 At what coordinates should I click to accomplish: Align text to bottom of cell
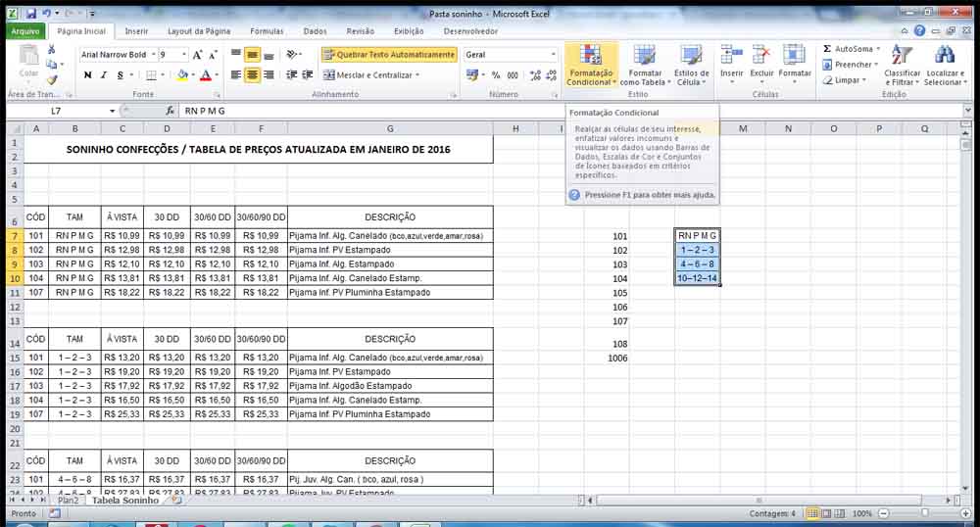(269, 55)
